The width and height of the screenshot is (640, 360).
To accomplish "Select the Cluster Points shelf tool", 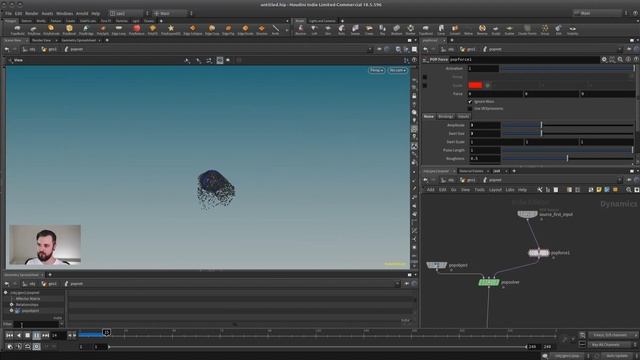I will pyautogui.click(x=527, y=29).
